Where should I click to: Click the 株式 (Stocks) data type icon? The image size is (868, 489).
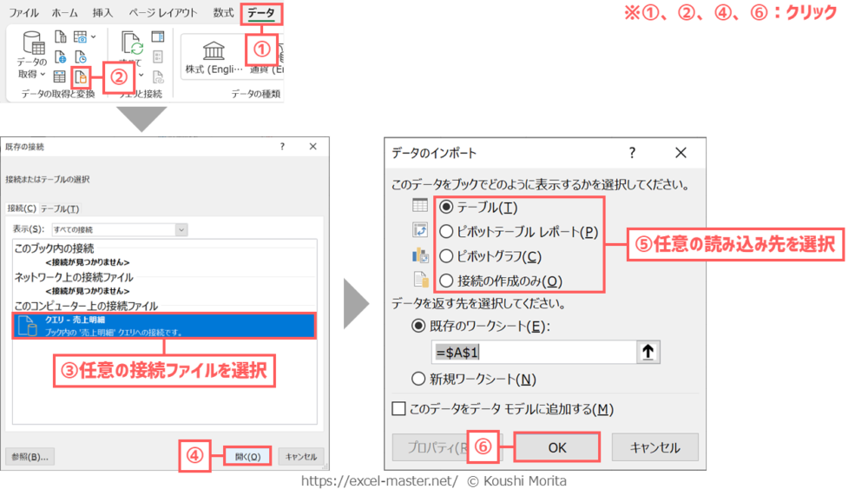pyautogui.click(x=214, y=50)
